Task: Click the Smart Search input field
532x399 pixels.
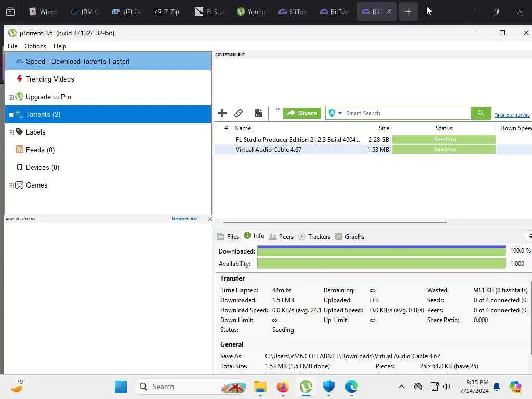Action: 406,113
